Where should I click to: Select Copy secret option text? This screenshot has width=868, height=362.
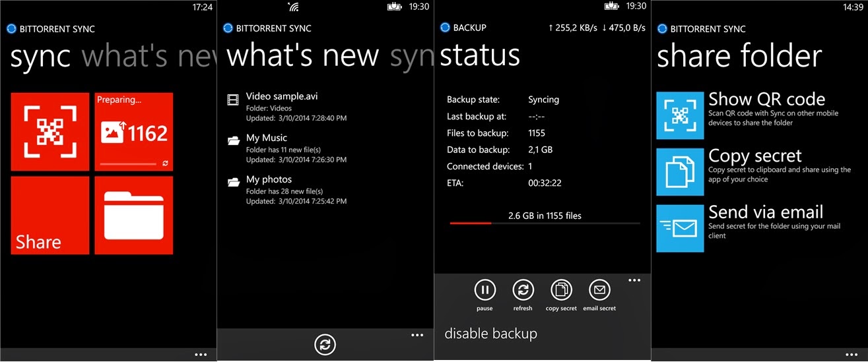(755, 156)
